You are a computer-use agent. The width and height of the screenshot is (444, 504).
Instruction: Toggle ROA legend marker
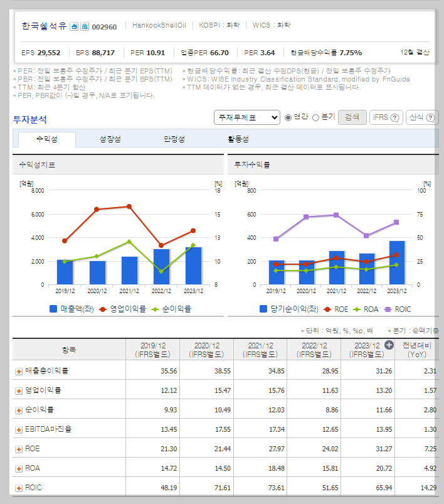pos(357,309)
